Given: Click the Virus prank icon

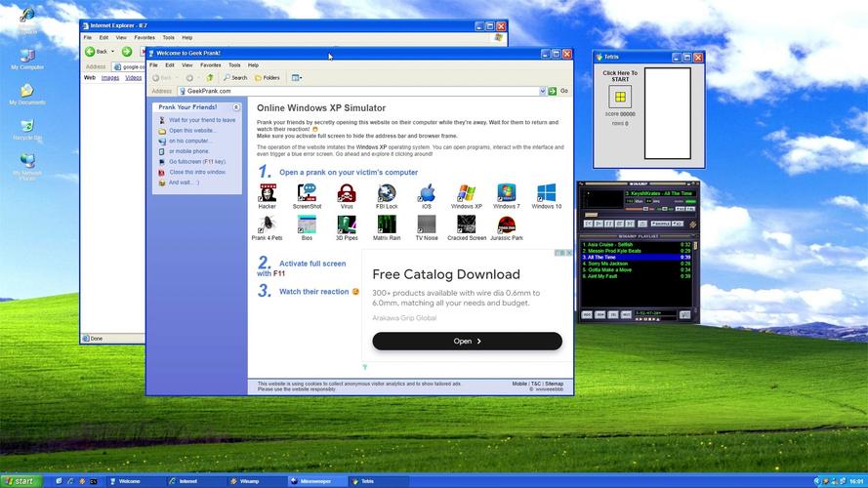Looking at the screenshot, I should (347, 193).
